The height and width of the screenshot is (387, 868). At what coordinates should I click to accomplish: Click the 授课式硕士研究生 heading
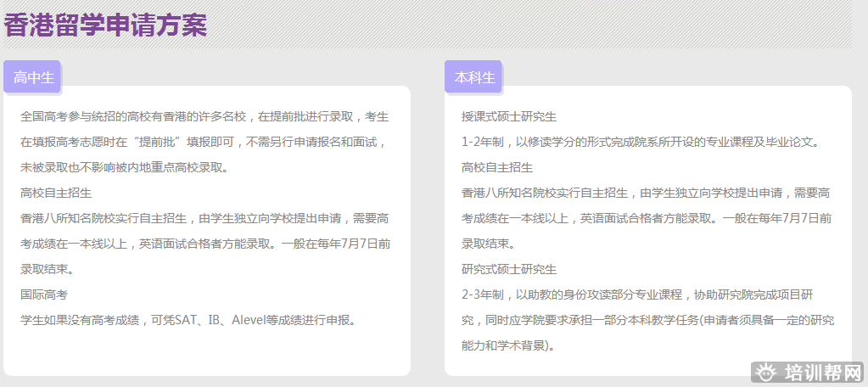[x=509, y=116]
